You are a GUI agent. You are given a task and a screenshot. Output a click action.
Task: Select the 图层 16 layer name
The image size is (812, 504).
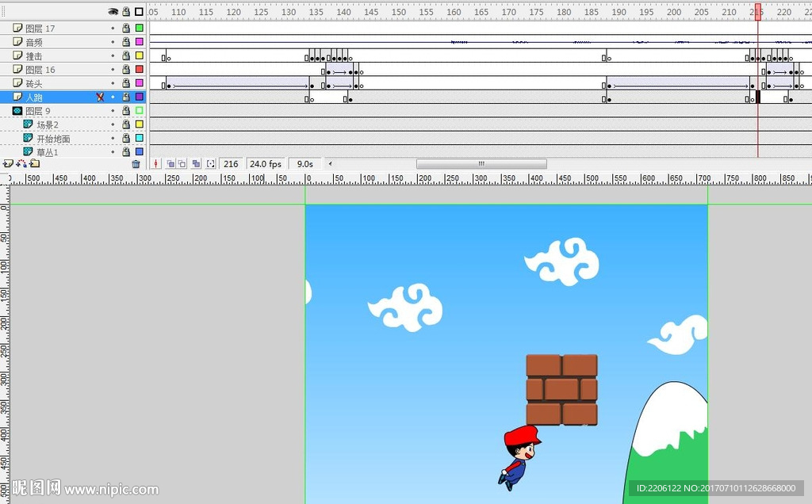(40, 70)
